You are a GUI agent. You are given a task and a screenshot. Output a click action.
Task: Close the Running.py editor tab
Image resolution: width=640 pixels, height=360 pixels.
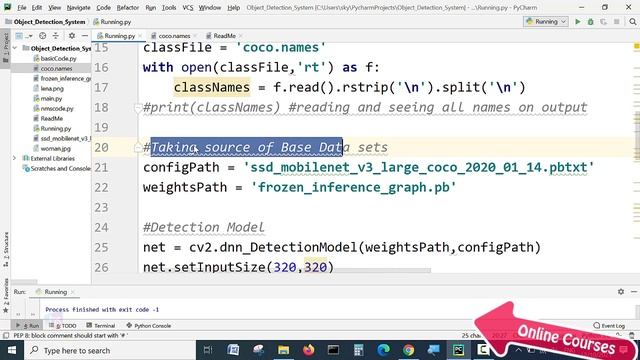140,36
